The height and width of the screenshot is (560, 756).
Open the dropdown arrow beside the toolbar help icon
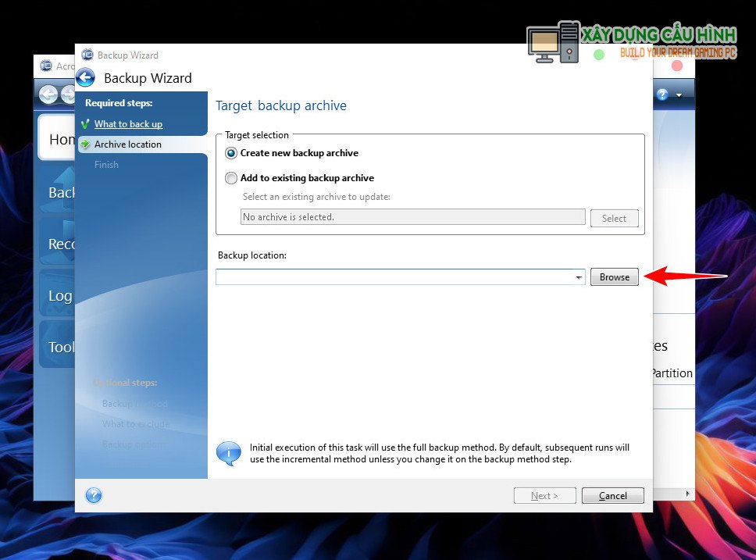[x=679, y=95]
